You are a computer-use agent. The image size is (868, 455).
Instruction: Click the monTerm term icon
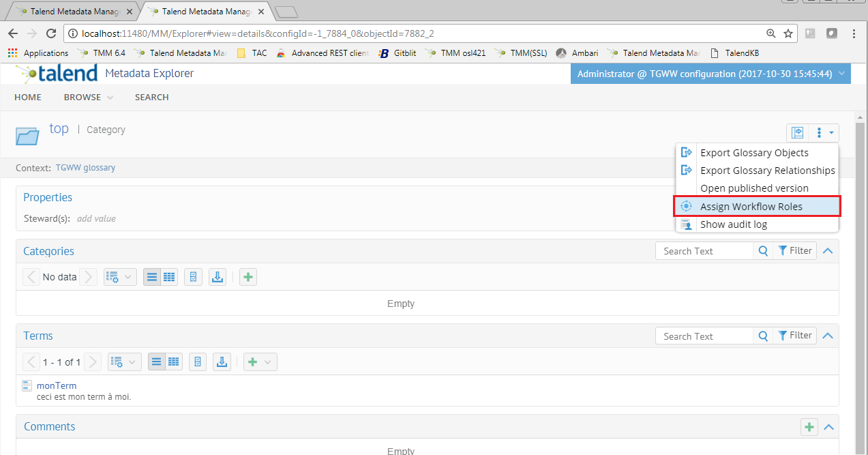pyautogui.click(x=27, y=386)
